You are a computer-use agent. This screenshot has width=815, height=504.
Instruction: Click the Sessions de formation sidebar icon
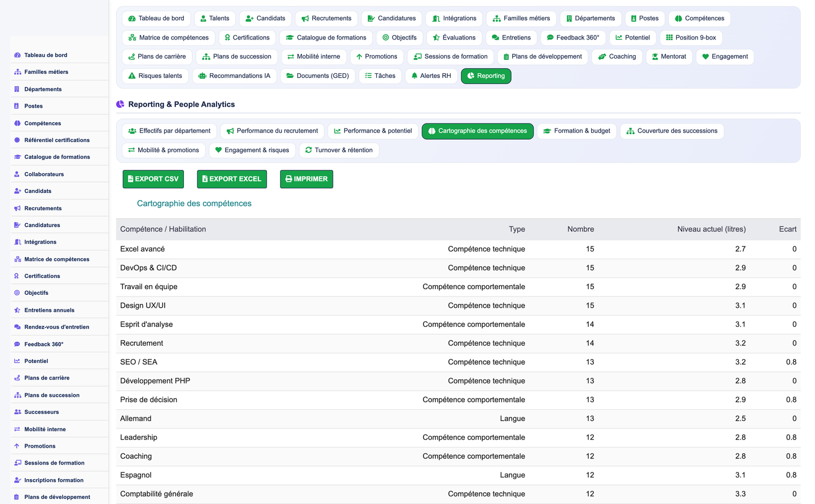pos(17,463)
